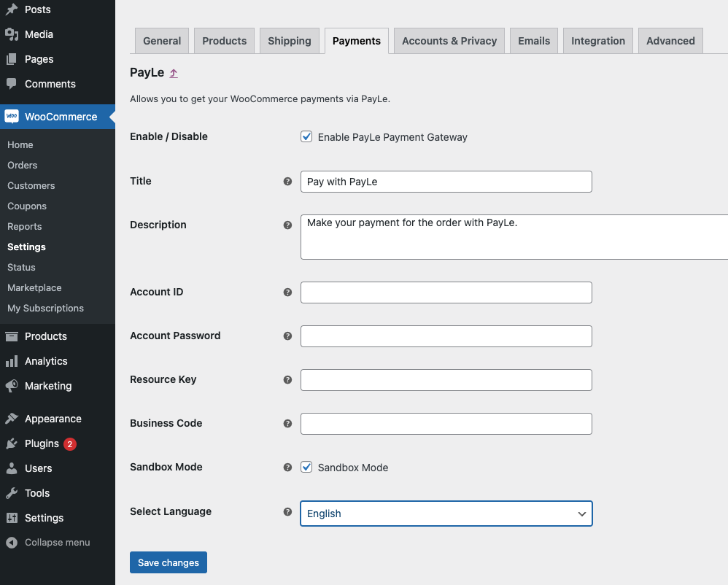
Task: Open the Select Language dropdown
Action: (x=446, y=514)
